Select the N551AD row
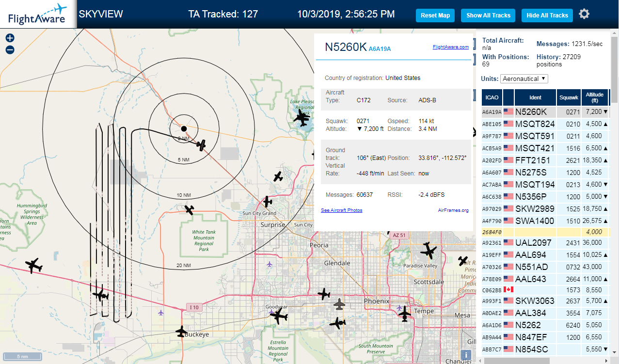 [546, 267]
